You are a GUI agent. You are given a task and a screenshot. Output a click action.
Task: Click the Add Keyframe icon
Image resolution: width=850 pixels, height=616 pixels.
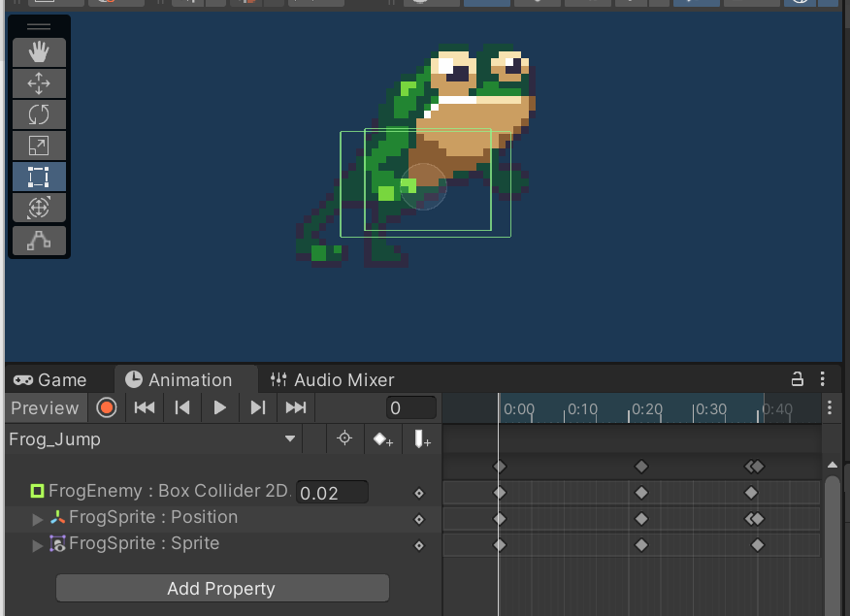click(x=383, y=439)
